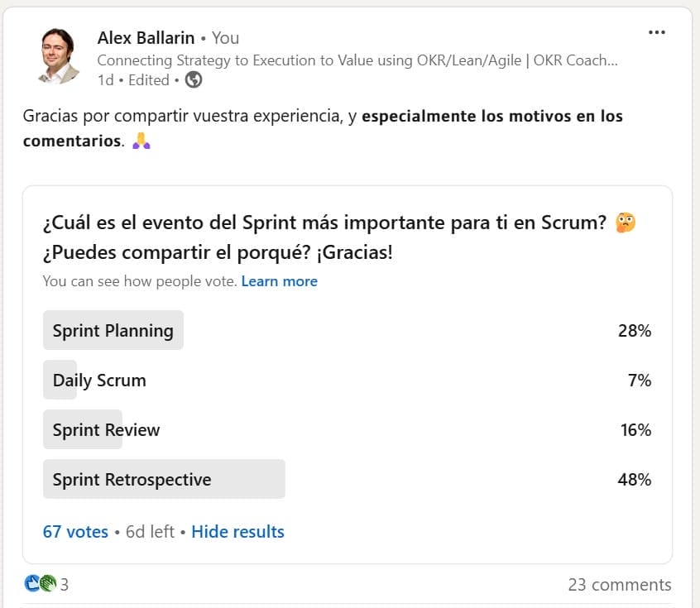View the 67 votes list
700x608 pixels.
point(75,532)
